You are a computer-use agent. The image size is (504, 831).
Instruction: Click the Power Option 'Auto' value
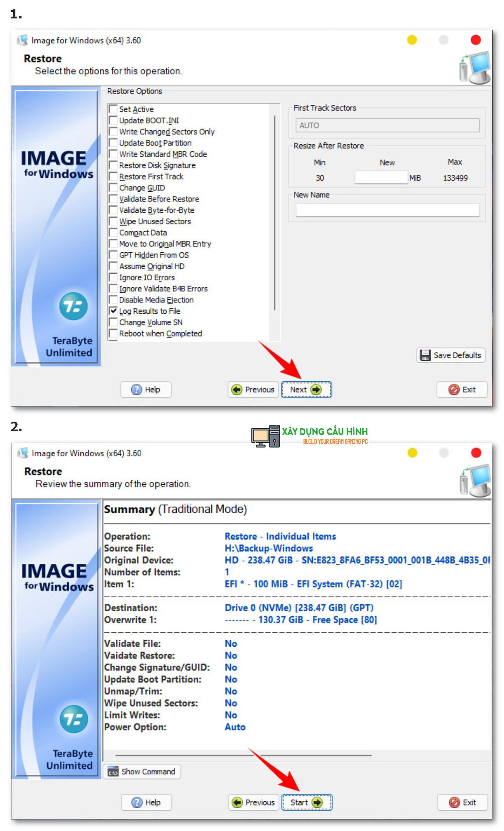[235, 727]
